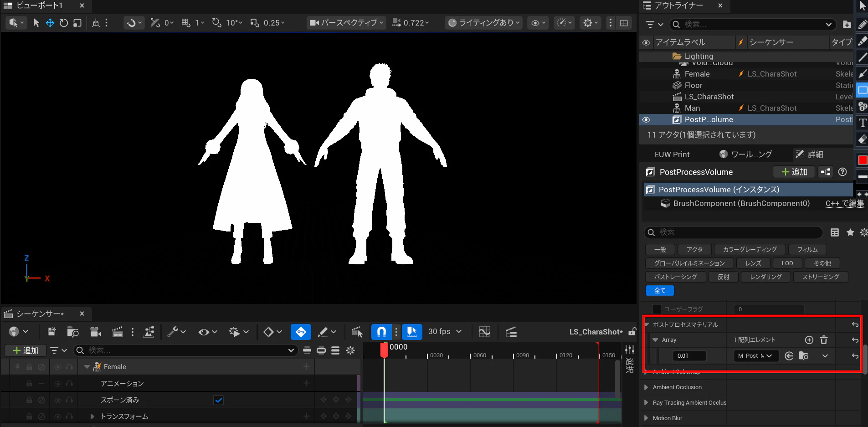Click the 追加 button in Details panel
The height and width of the screenshot is (427, 868).
[794, 172]
